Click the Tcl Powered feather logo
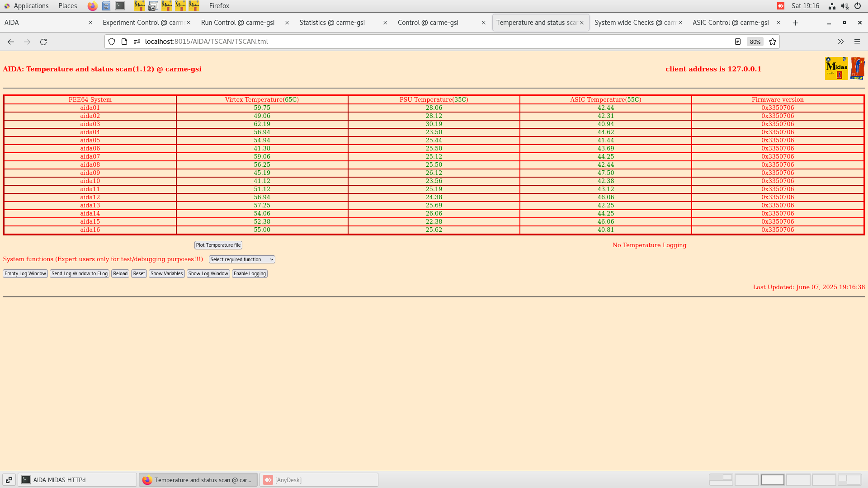This screenshot has width=868, height=488. 857,68
